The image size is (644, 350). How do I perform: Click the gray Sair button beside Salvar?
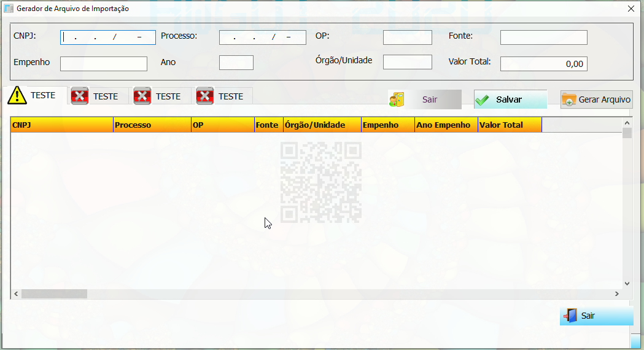point(425,99)
